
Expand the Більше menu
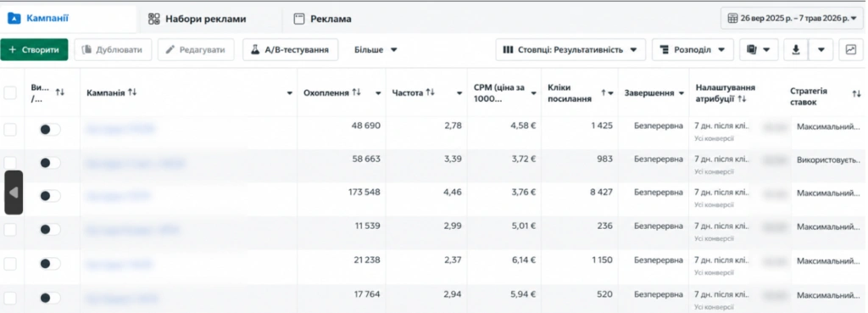(x=376, y=50)
